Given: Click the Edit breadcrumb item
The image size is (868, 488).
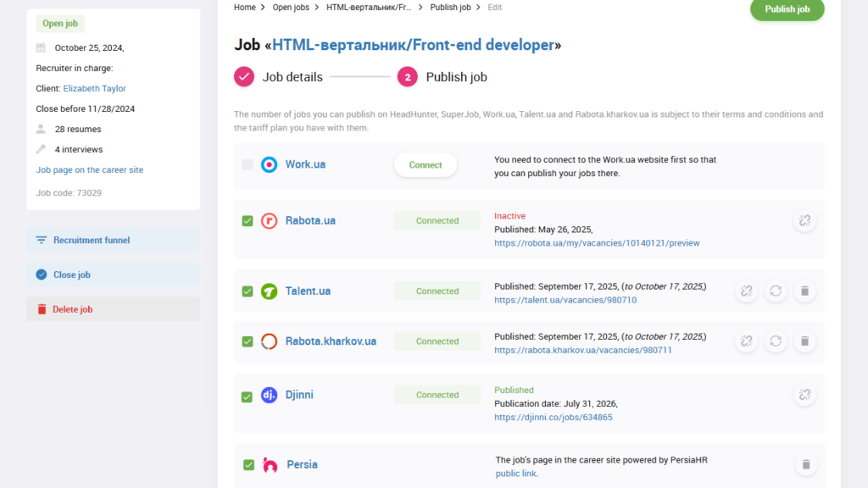Looking at the screenshot, I should [495, 7].
